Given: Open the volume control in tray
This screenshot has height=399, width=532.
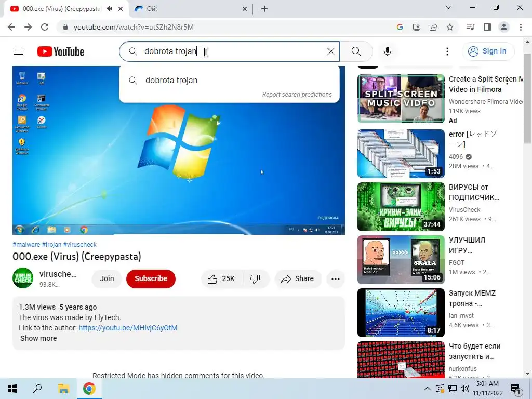Looking at the screenshot, I should [465, 389].
